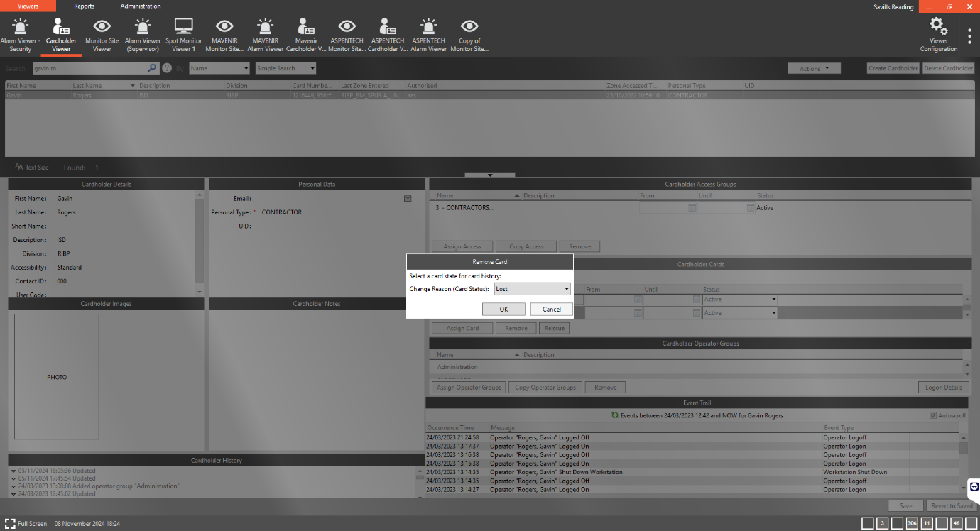Screen dimensions: 980x531
Task: Confirm Remove Card with OK
Action: tap(503, 309)
